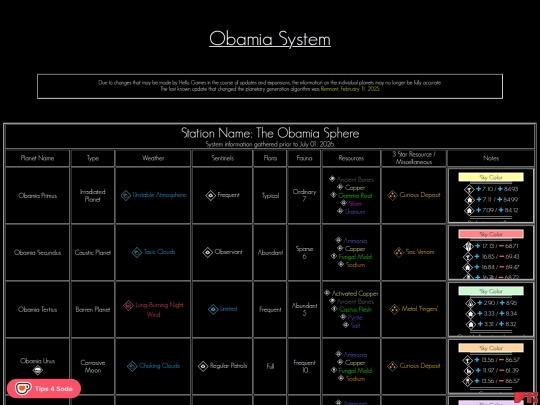
Task: Click the Toxic Clouds weather icon
Action: point(137,252)
